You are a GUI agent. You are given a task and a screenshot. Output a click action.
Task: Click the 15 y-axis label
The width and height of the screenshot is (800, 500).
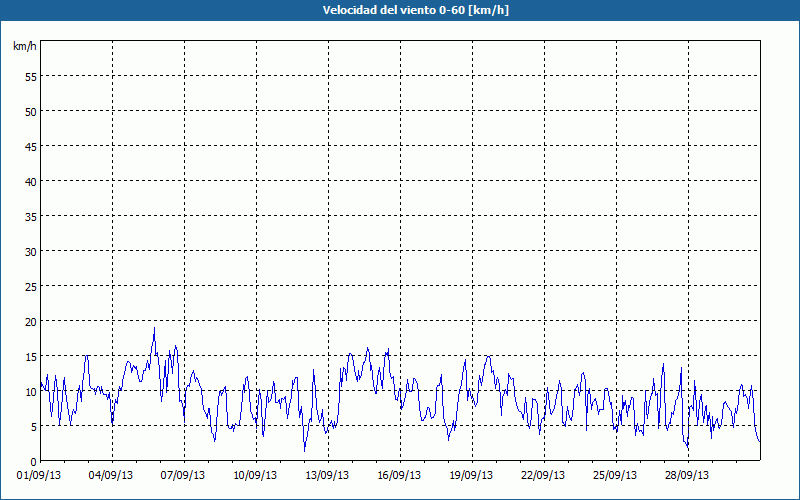pyautogui.click(x=31, y=357)
